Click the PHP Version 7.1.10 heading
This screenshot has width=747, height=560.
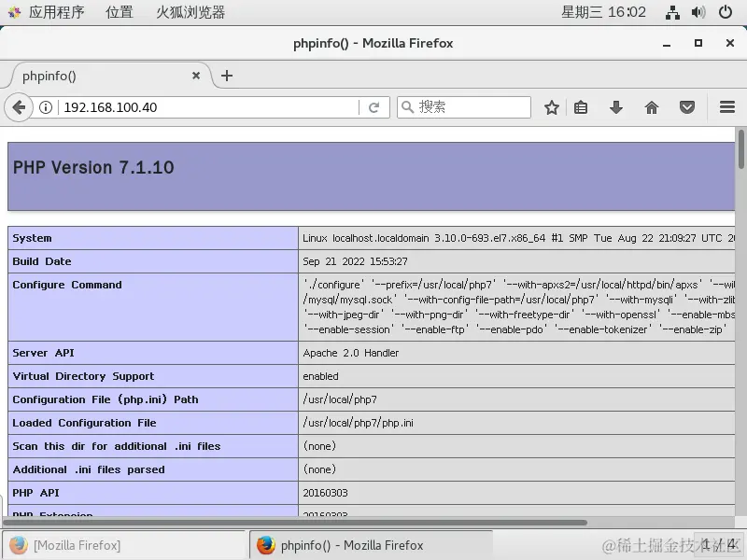pos(93,168)
